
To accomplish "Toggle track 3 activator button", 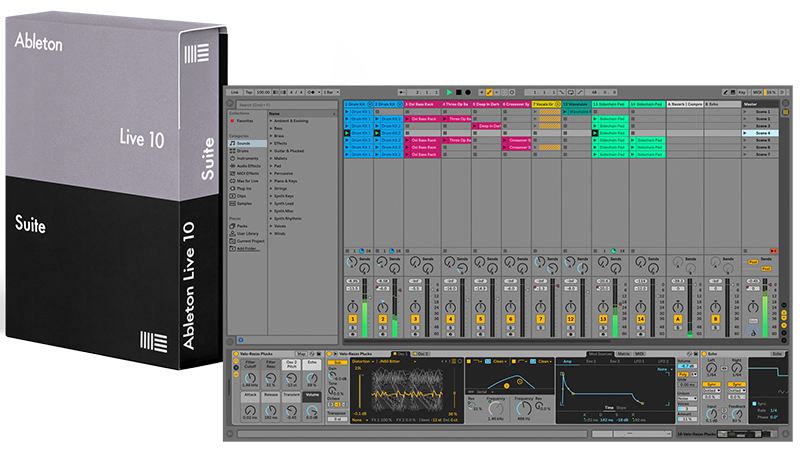I will [x=415, y=319].
